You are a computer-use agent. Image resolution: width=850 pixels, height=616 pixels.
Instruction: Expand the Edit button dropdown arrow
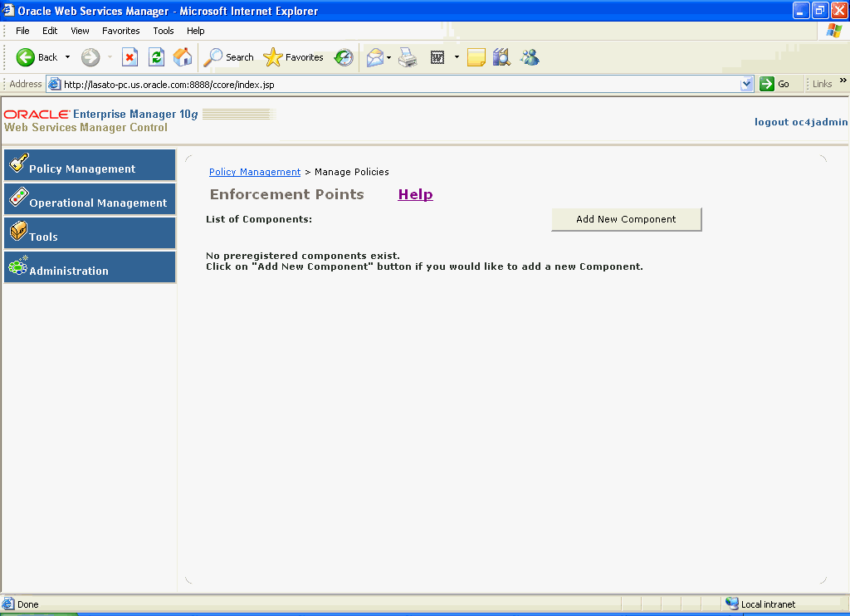tap(457, 57)
